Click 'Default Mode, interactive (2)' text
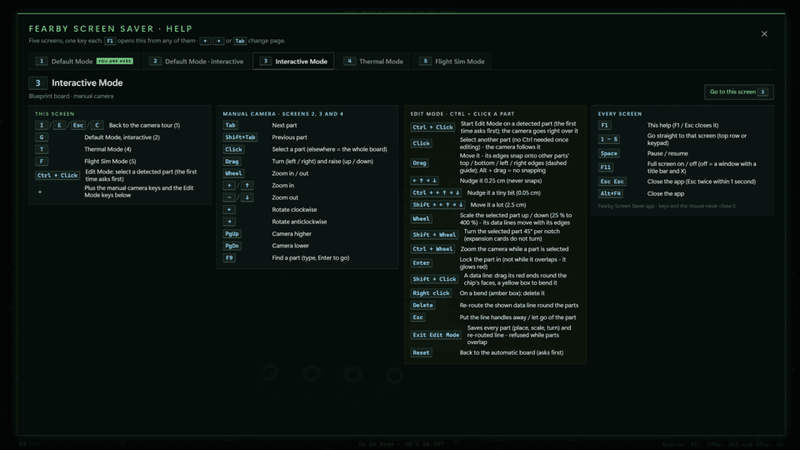The height and width of the screenshot is (450, 800). (x=122, y=137)
